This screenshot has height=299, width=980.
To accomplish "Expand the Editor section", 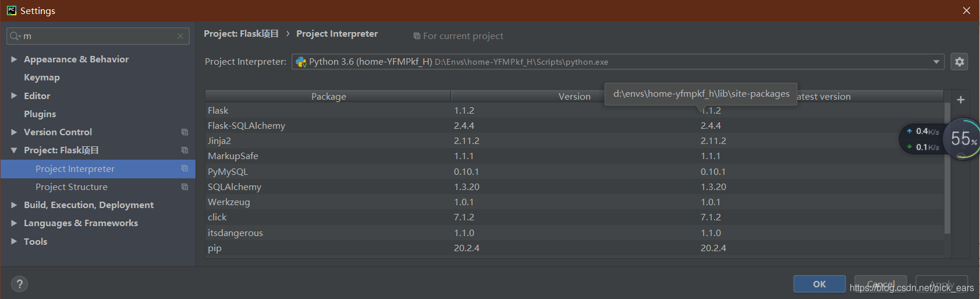I will (x=14, y=96).
